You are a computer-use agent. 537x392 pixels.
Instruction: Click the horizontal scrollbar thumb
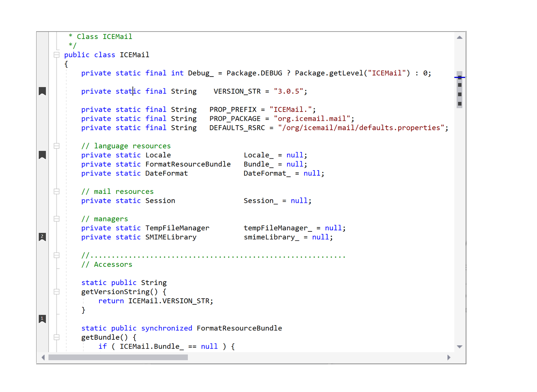coord(118,357)
